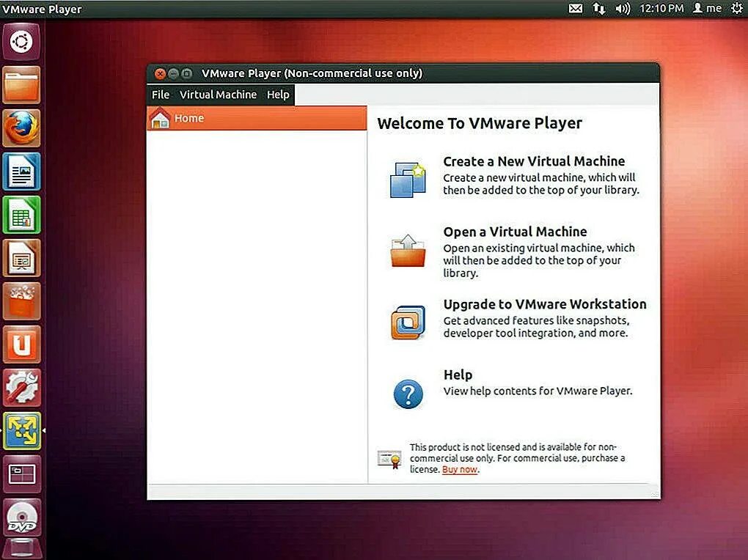
Task: Click 'VMware Player' label in top panel
Action: [42, 9]
